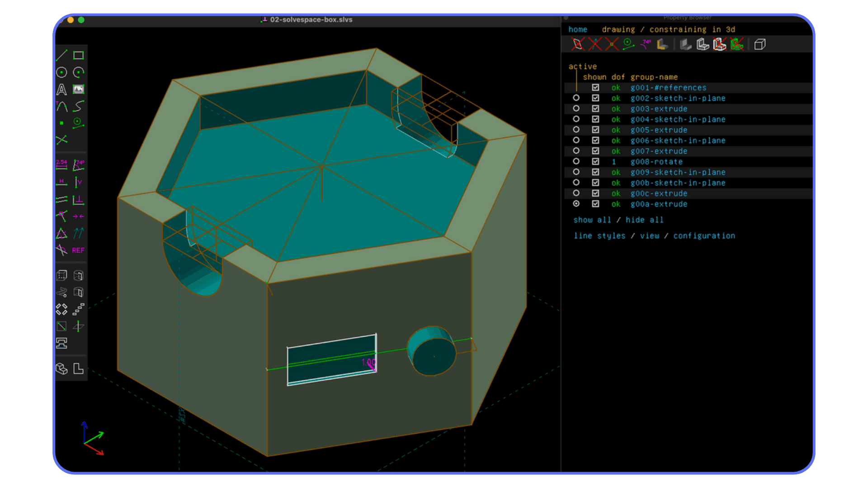Select the REF reference dimension tool
The height and width of the screenshot is (488, 868).
tap(79, 250)
